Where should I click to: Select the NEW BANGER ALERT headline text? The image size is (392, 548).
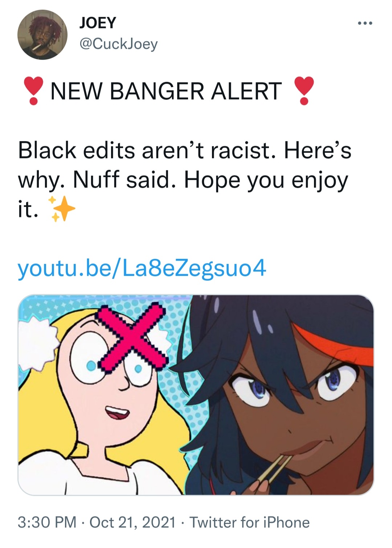pos(166,91)
